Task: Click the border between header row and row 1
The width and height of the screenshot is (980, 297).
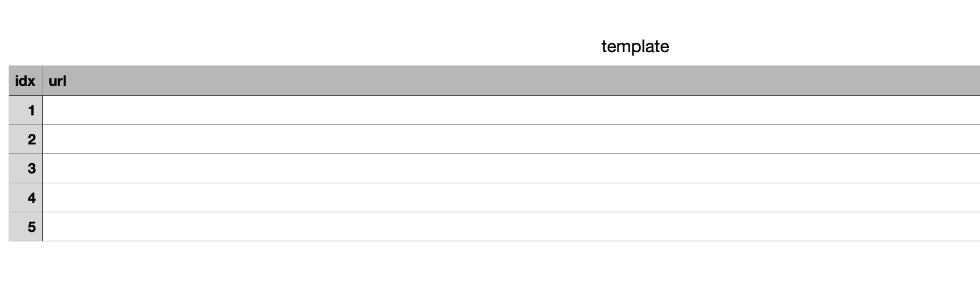Action: tap(495, 95)
